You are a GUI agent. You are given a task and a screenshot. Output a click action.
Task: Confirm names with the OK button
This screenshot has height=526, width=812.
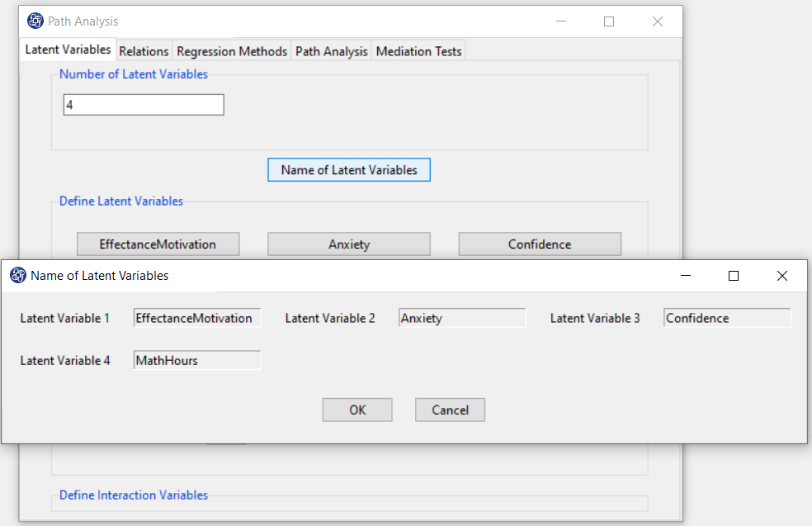[357, 410]
